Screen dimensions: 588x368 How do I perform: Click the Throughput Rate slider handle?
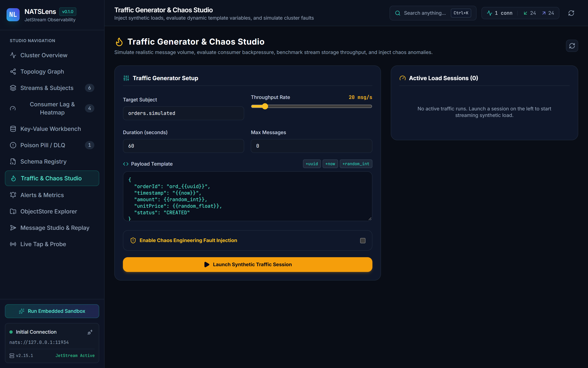(265, 106)
